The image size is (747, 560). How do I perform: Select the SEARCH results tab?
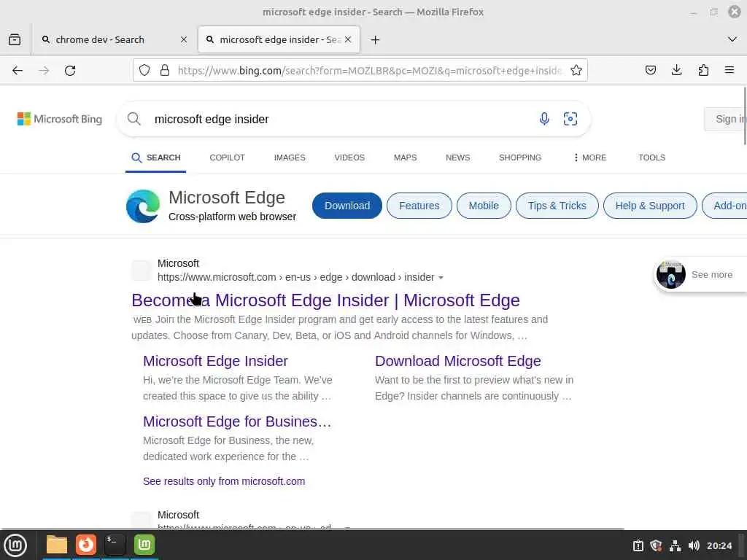tap(156, 157)
